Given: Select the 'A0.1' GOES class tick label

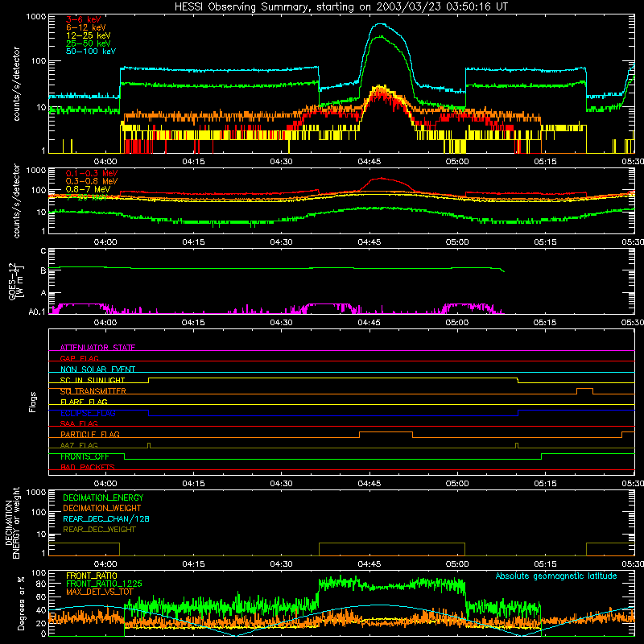Looking at the screenshot, I should [36, 312].
